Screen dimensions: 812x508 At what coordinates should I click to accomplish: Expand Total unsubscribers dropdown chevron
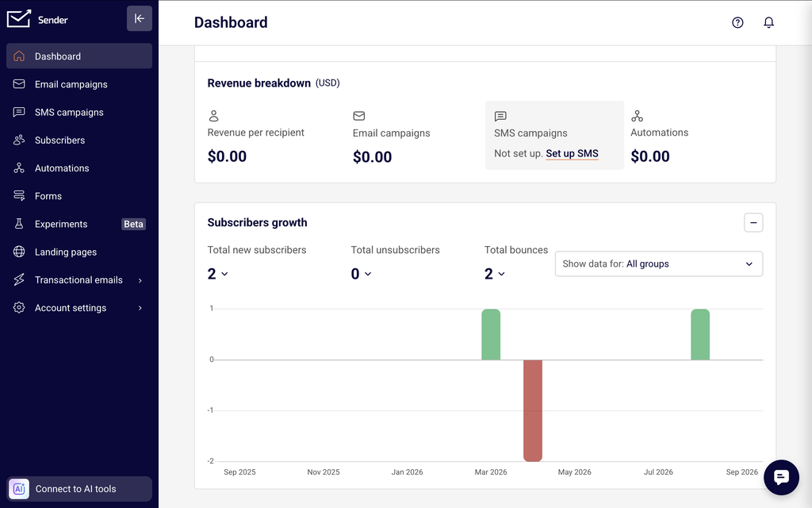click(x=368, y=274)
